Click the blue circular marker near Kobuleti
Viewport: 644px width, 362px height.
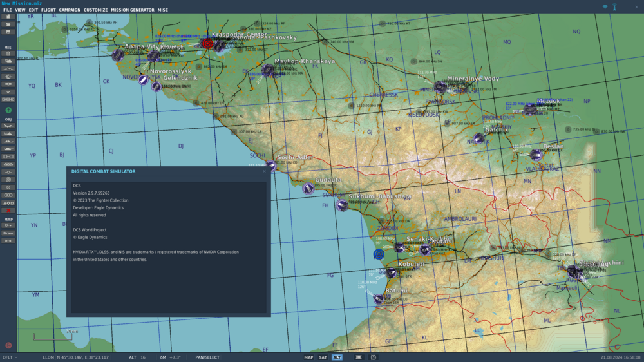(379, 254)
